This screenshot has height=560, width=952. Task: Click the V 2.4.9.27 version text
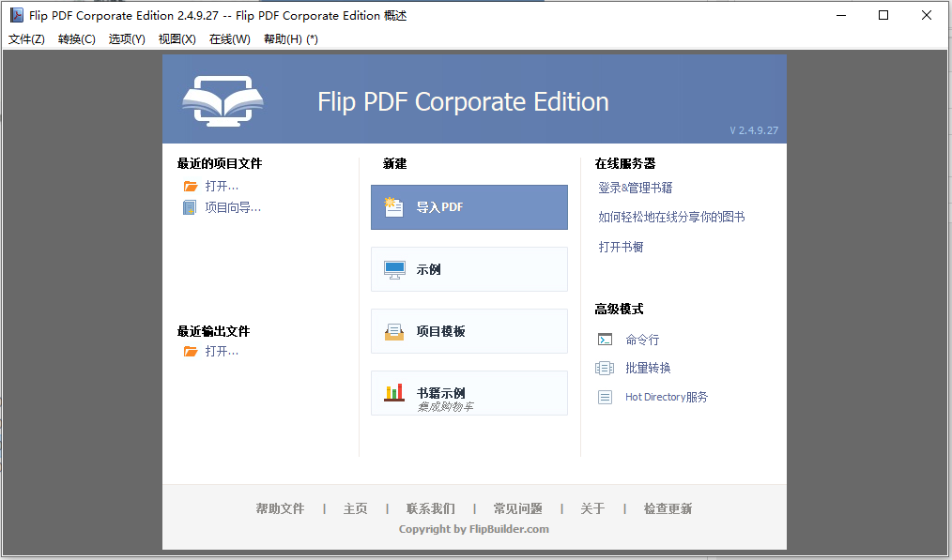click(754, 130)
